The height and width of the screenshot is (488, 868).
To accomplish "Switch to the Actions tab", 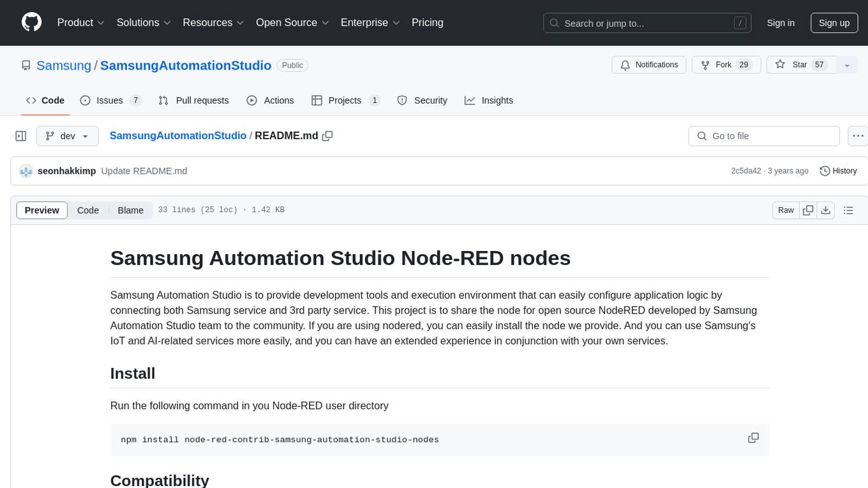I will coord(270,100).
